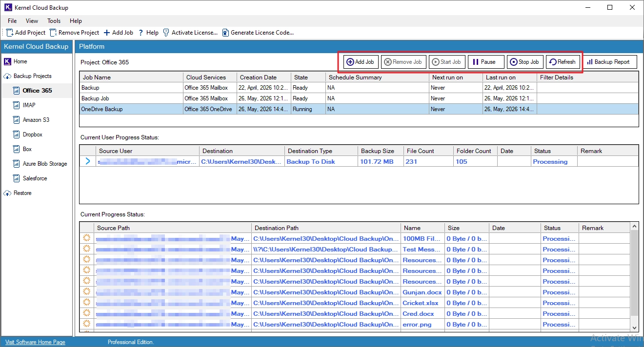Select the Azure Blob Storage project
This screenshot has height=347, width=644.
click(40, 164)
